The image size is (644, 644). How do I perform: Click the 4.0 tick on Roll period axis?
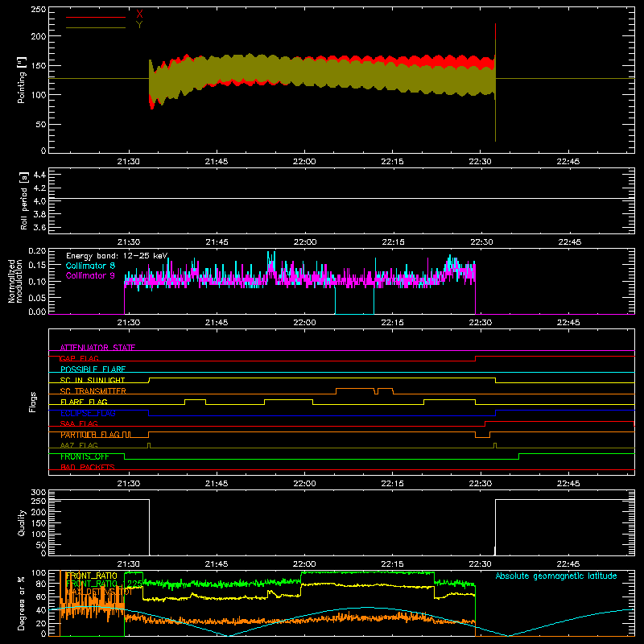click(39, 201)
